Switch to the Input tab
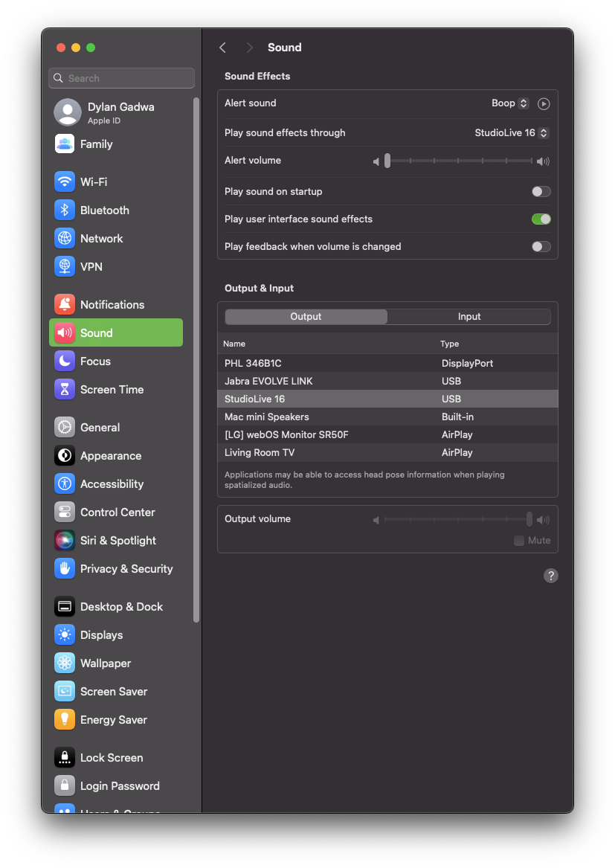 (x=469, y=317)
